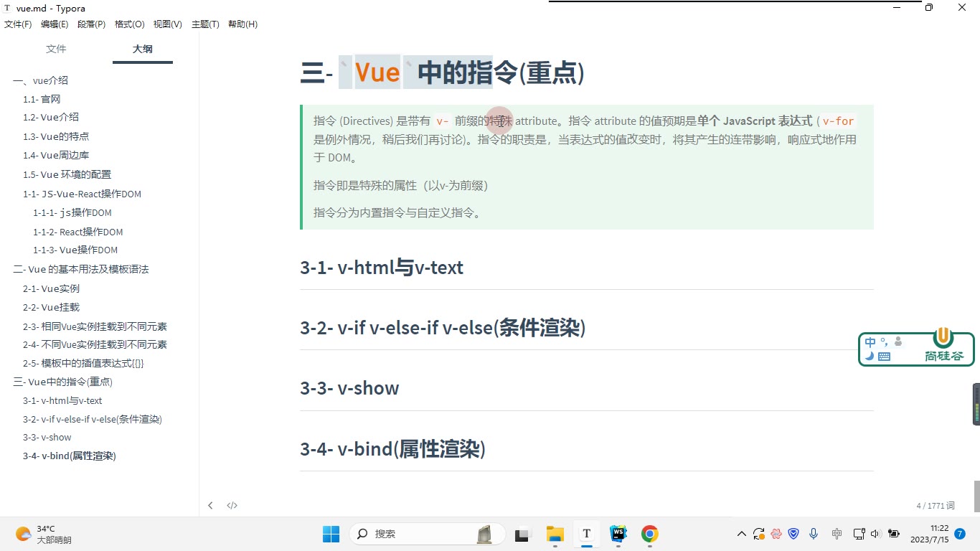Open the 段落(P) menu
Image resolution: width=980 pixels, height=551 pixels.
tap(91, 24)
